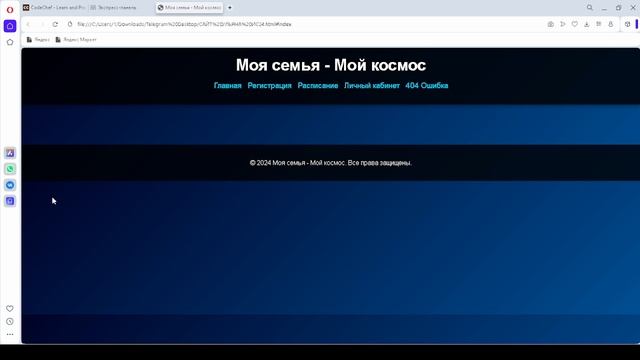
Task: Click the file URL address field
Action: [184, 24]
